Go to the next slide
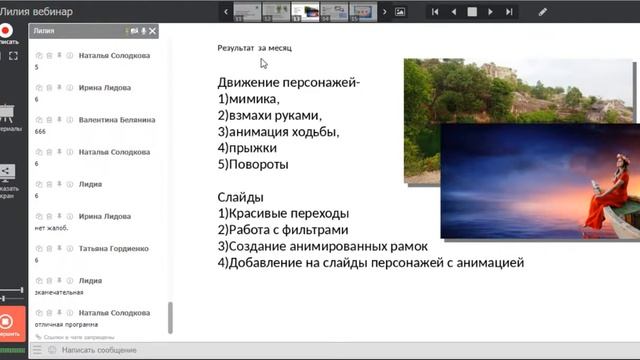The width and height of the screenshot is (640, 360). click(x=490, y=12)
